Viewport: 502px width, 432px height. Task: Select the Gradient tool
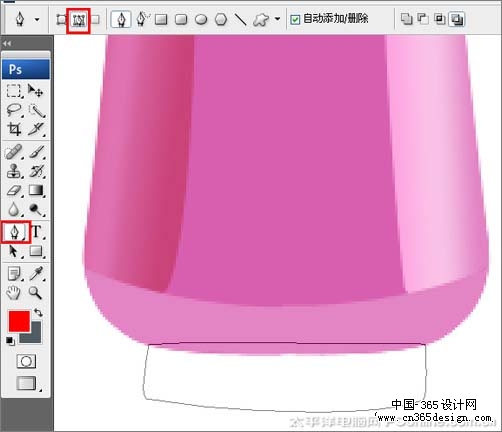point(36,191)
